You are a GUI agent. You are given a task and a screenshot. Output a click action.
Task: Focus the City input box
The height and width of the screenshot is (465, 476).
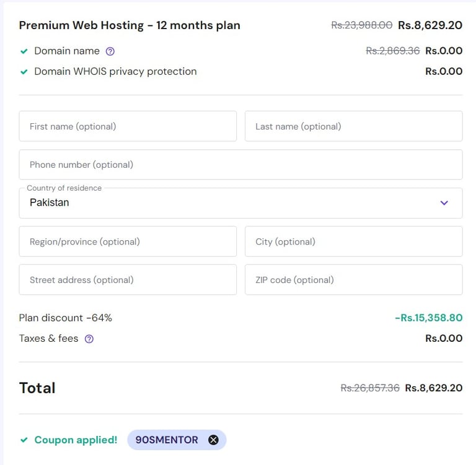click(353, 241)
